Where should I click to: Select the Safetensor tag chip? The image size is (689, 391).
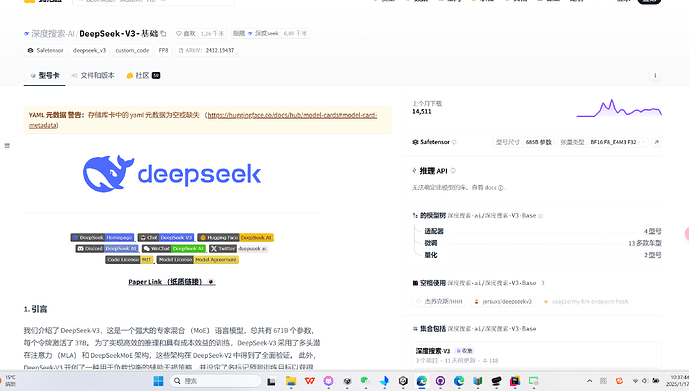coord(45,51)
